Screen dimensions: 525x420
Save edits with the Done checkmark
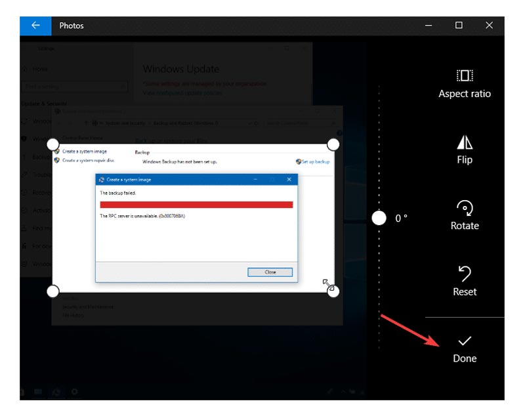pyautogui.click(x=465, y=341)
